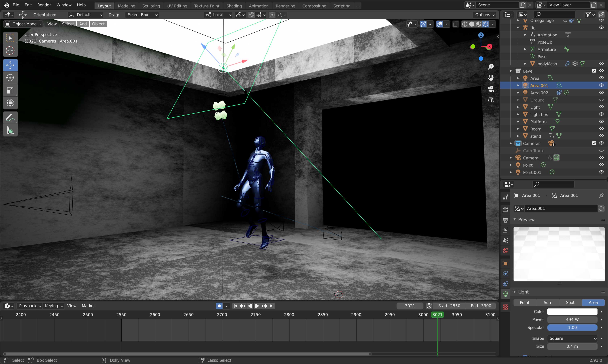Jump to the timeline start frame

coord(235,306)
